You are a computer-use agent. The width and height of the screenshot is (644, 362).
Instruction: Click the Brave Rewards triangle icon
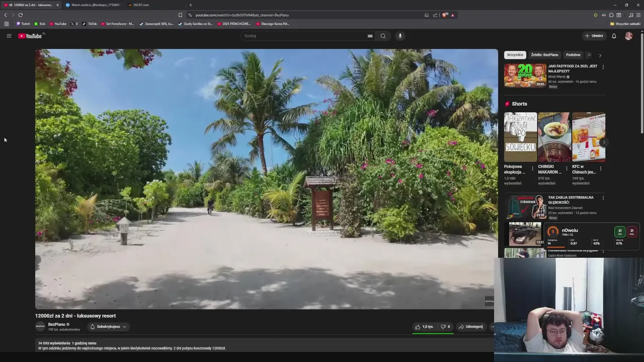pyautogui.click(x=453, y=15)
